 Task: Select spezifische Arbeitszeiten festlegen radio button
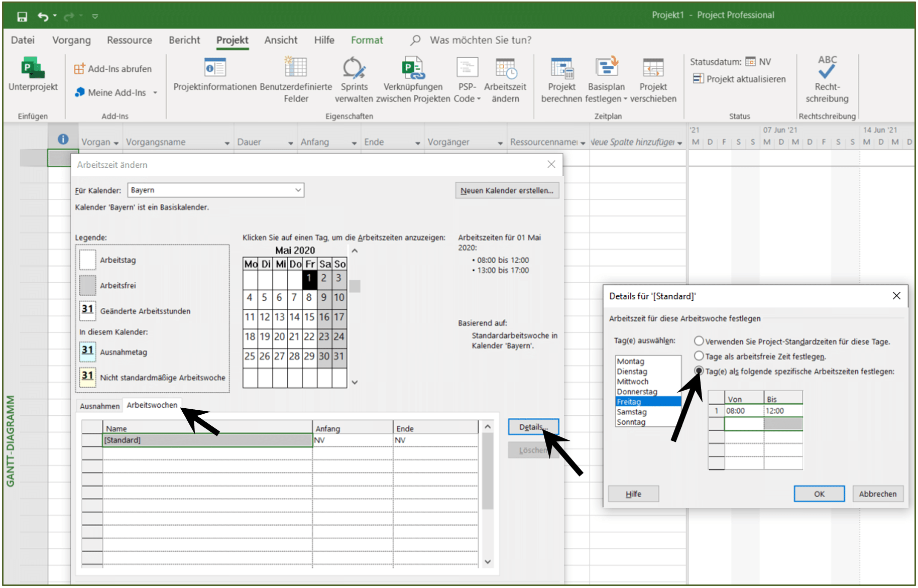point(699,371)
